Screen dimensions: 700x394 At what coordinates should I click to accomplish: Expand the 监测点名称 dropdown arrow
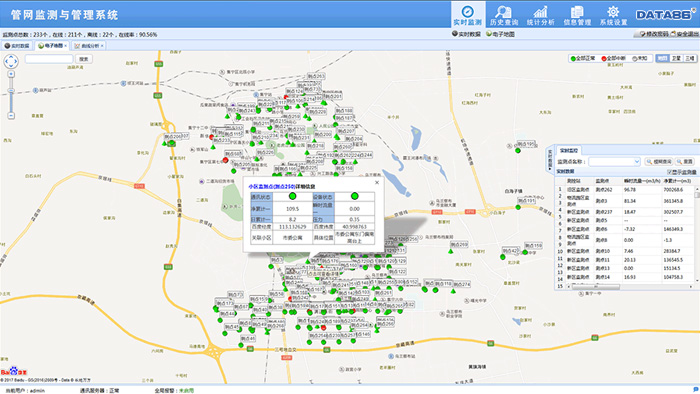point(637,162)
